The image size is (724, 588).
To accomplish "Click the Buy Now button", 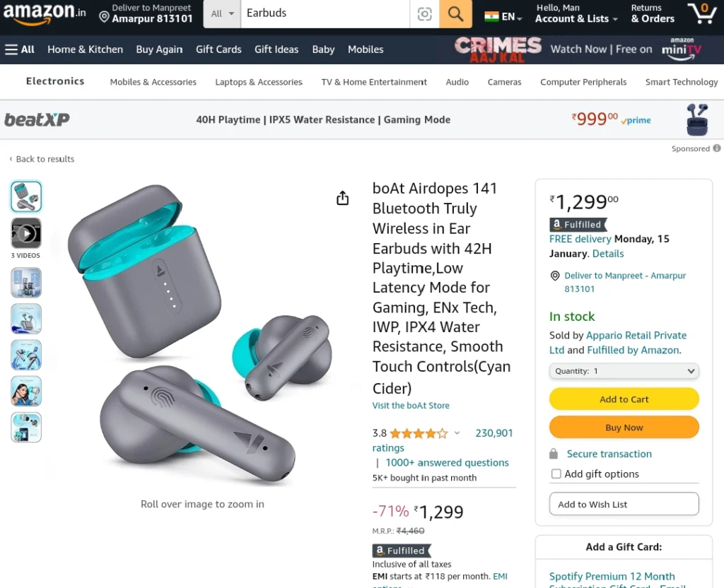I will (x=624, y=428).
